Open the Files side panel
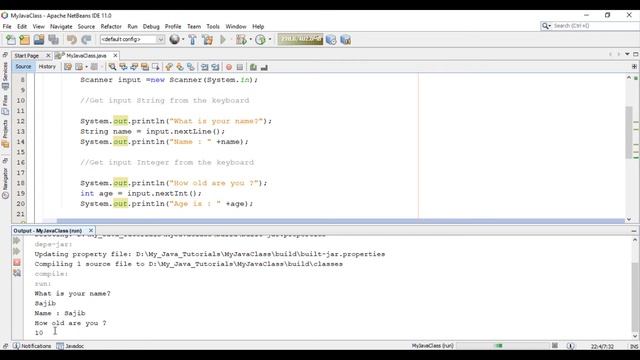The height and width of the screenshot is (360, 640). (5, 104)
